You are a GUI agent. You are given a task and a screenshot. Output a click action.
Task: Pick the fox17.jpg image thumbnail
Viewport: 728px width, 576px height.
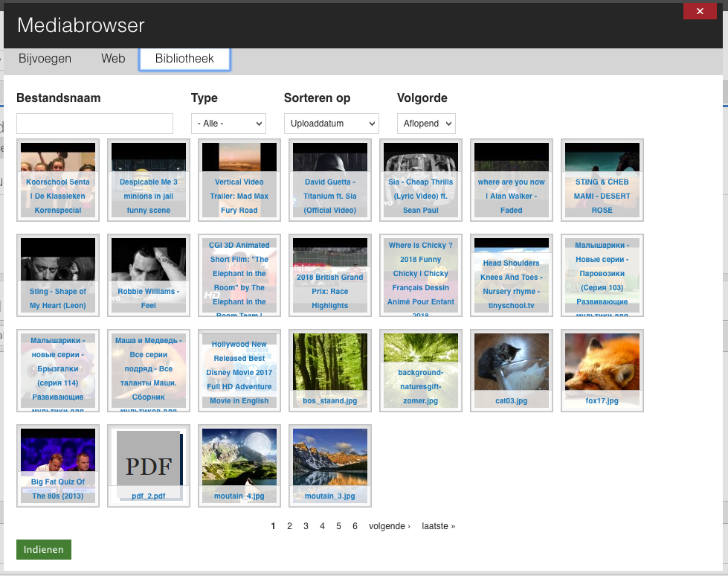[x=602, y=370]
